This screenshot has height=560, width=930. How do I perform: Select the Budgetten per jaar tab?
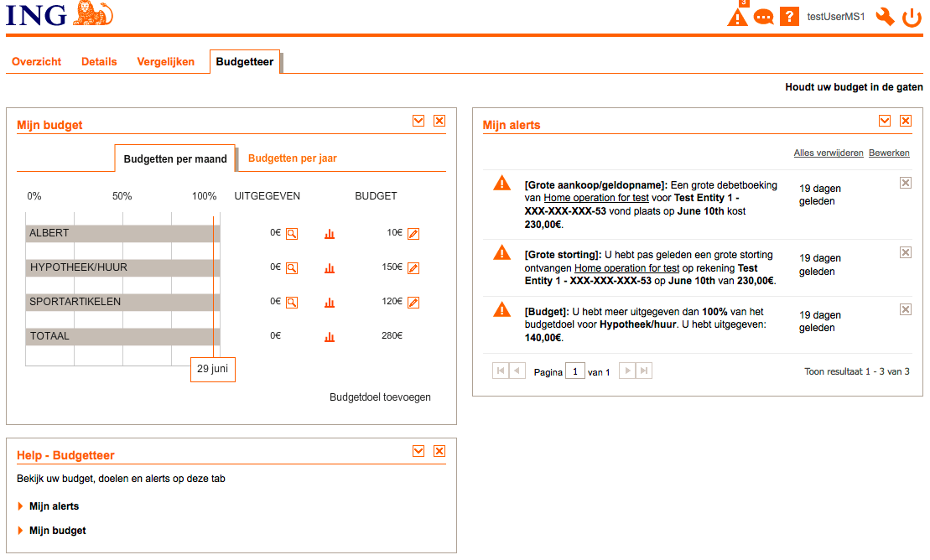[x=292, y=158]
